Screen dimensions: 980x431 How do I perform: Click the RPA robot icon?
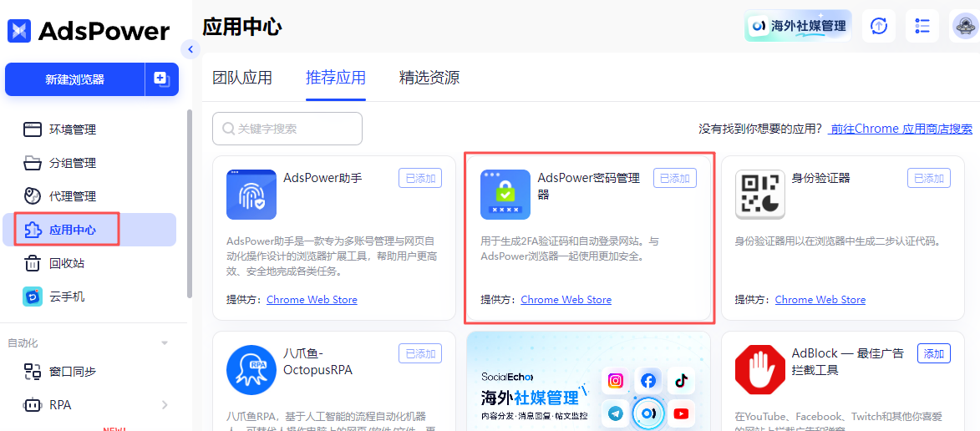click(32, 405)
